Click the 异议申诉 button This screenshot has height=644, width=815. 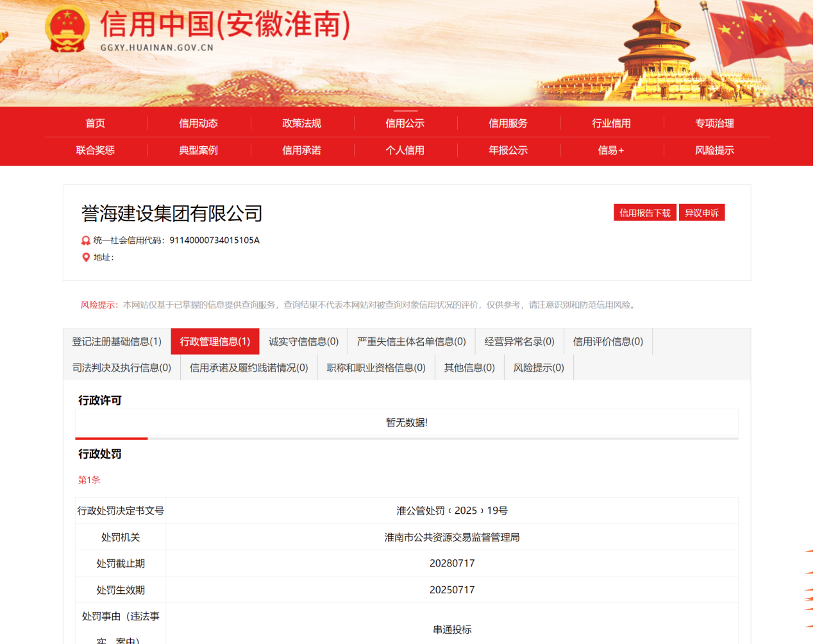point(702,213)
